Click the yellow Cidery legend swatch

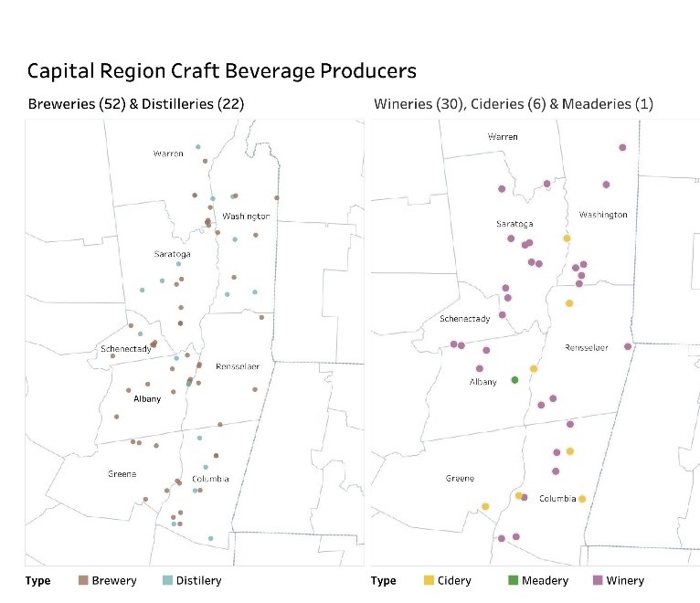[x=428, y=580]
